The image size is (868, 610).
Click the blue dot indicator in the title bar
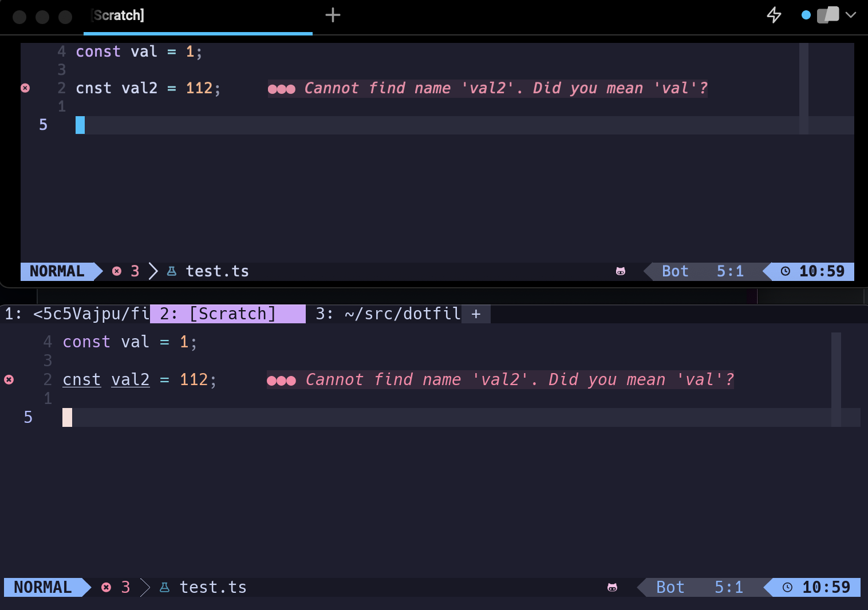(806, 15)
